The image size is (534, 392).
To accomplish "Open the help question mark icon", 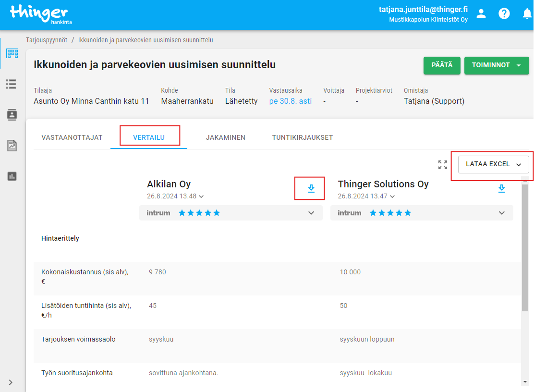I will [504, 13].
